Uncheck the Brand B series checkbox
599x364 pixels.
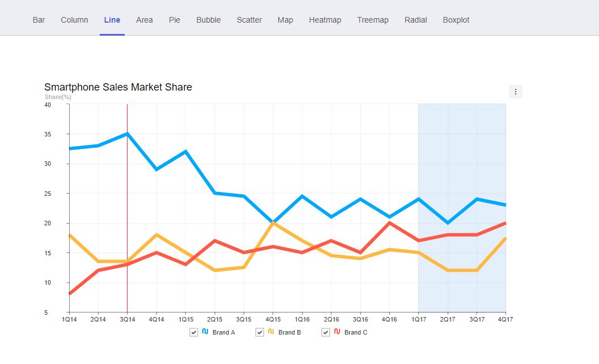click(x=260, y=332)
